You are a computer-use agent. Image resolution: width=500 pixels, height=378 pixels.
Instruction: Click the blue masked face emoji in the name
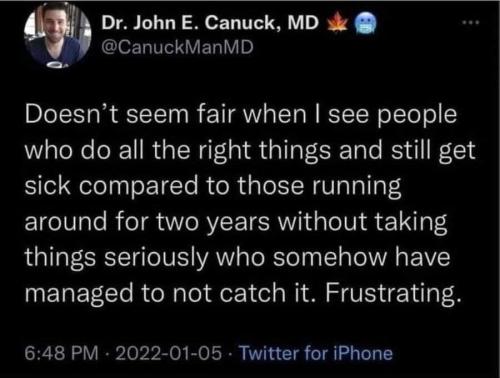click(364, 24)
